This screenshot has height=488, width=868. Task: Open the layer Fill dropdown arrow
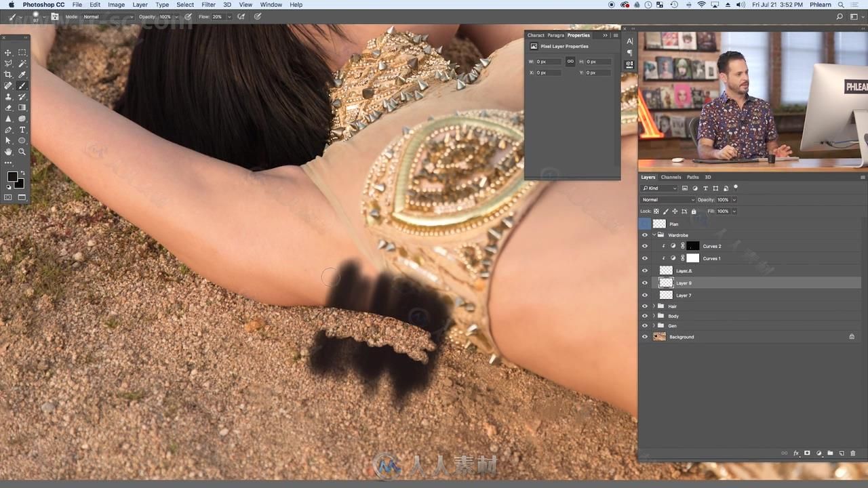pos(734,211)
